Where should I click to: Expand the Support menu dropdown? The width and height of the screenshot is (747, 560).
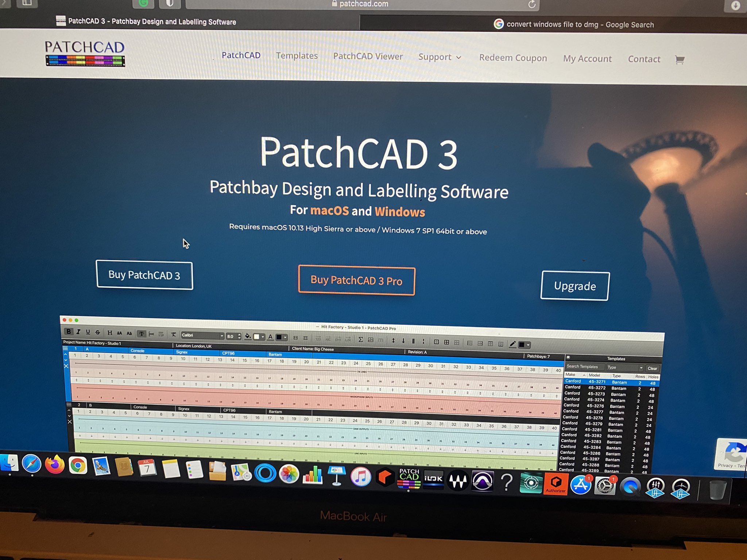(440, 57)
